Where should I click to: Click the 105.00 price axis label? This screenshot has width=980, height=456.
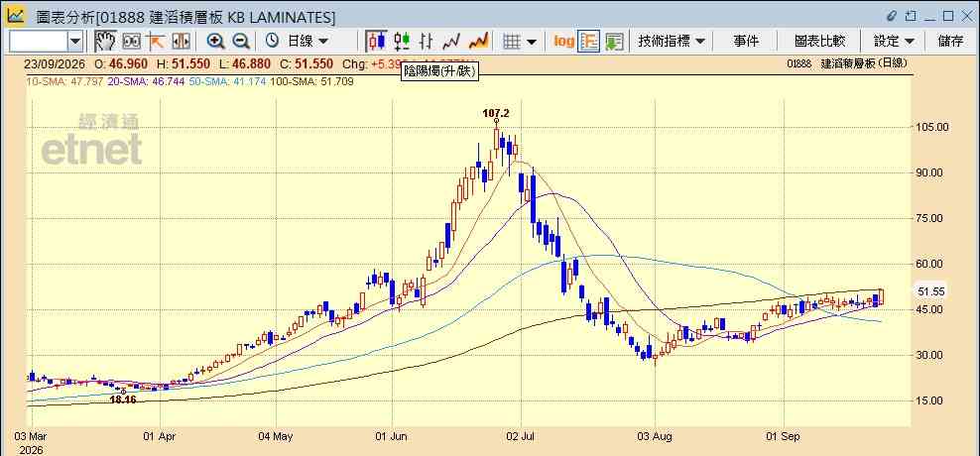coord(931,127)
